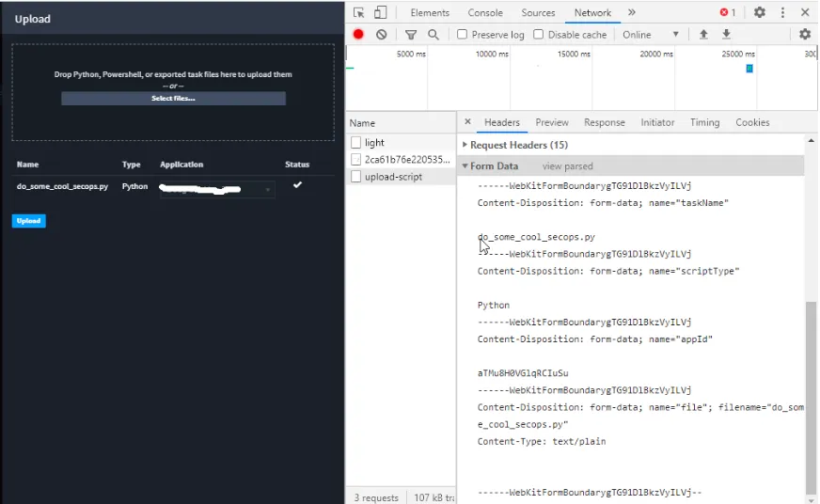820x504 pixels.
Task: Click the Python type cell
Action: coord(134,186)
